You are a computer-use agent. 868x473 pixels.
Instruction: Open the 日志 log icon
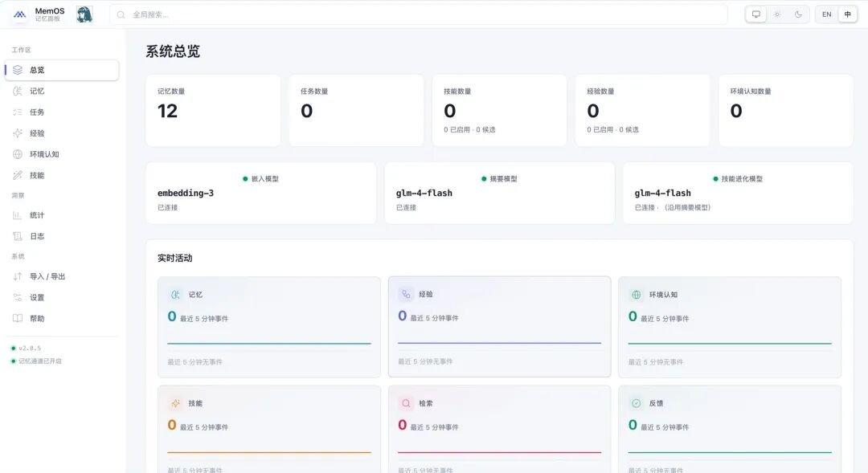(x=18, y=236)
